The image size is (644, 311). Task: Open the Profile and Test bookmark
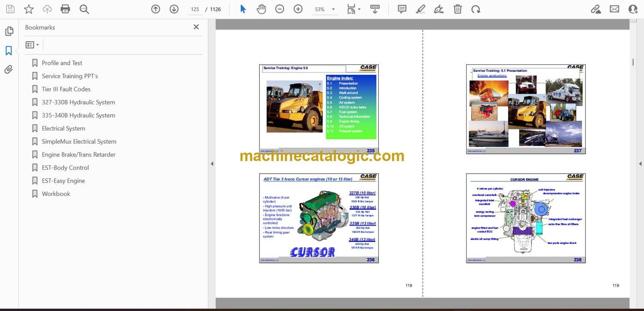62,63
